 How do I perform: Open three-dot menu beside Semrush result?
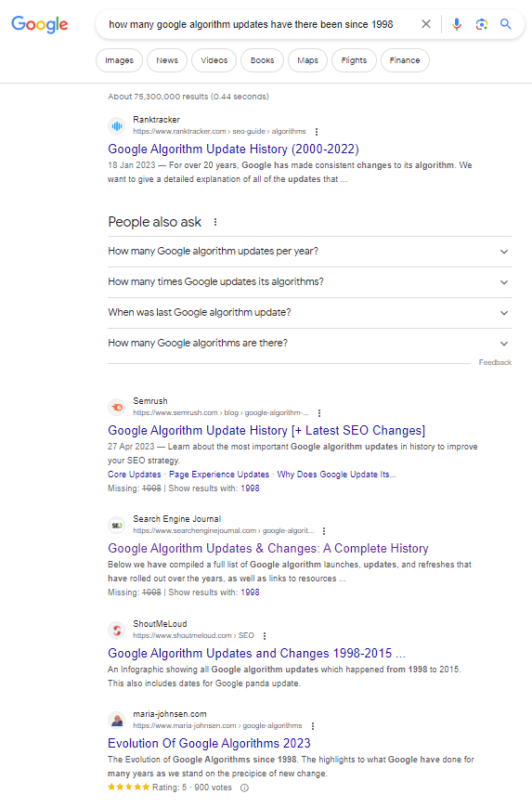coord(319,413)
